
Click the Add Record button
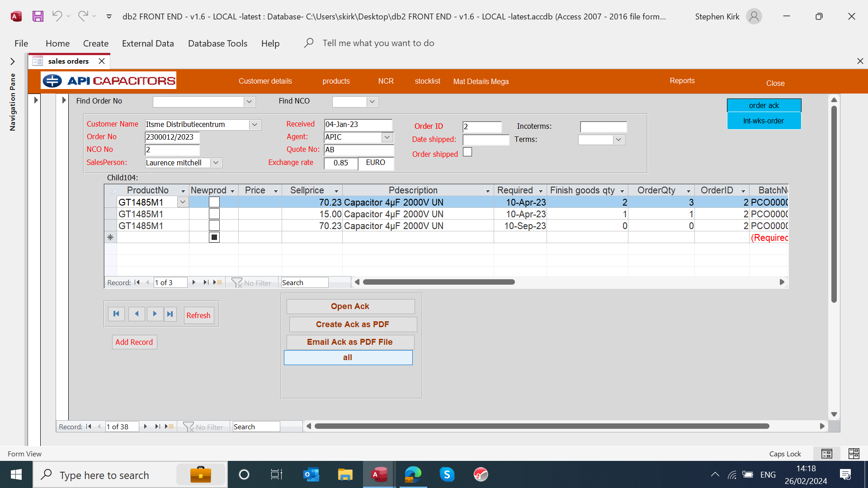tap(134, 342)
